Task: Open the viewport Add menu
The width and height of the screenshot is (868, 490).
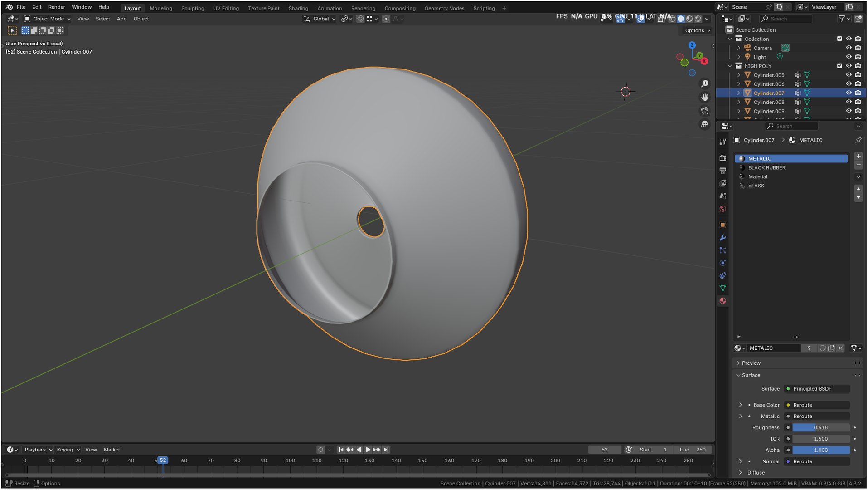Action: tap(121, 19)
